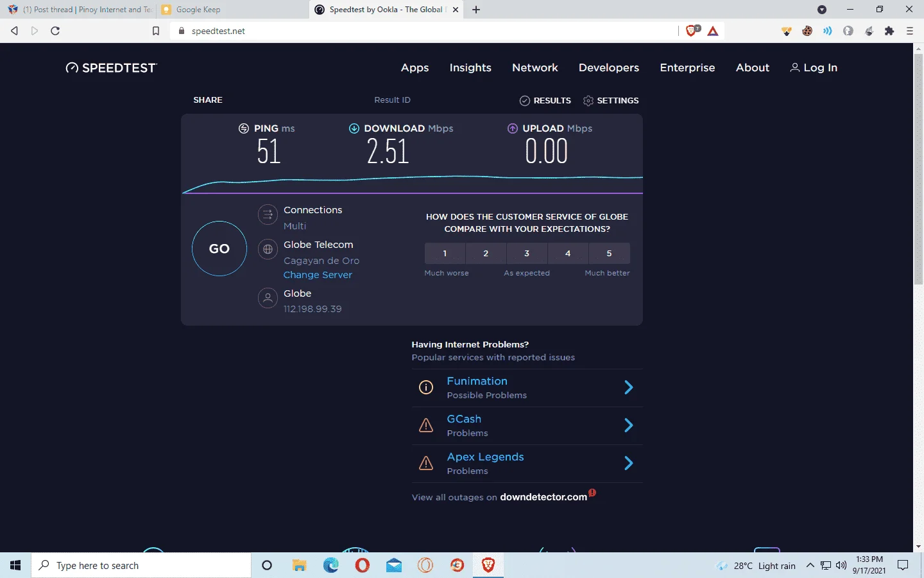Go back using the browser back arrow
924x578 pixels.
tap(15, 31)
